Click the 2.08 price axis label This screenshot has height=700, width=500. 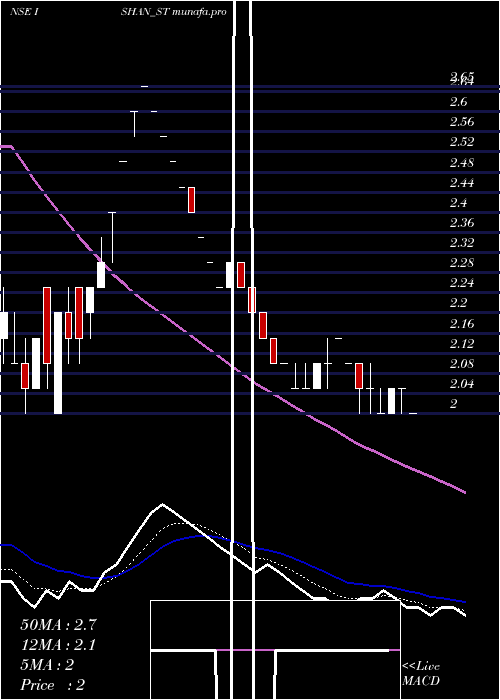(462, 363)
